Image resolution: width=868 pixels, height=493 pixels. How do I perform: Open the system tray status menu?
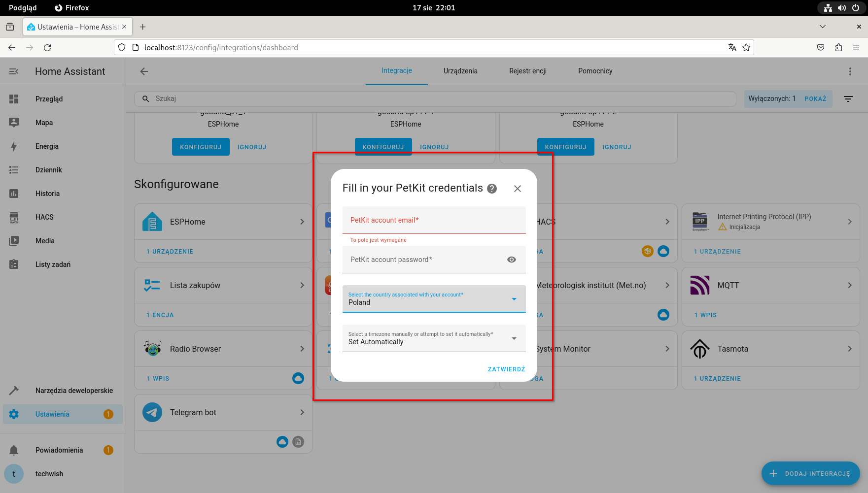[841, 8]
